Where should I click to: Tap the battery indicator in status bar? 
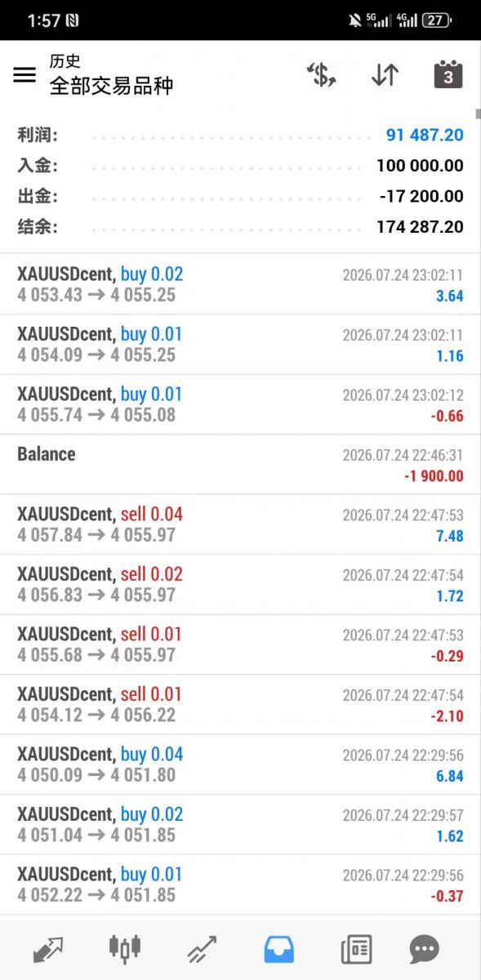[x=437, y=20]
